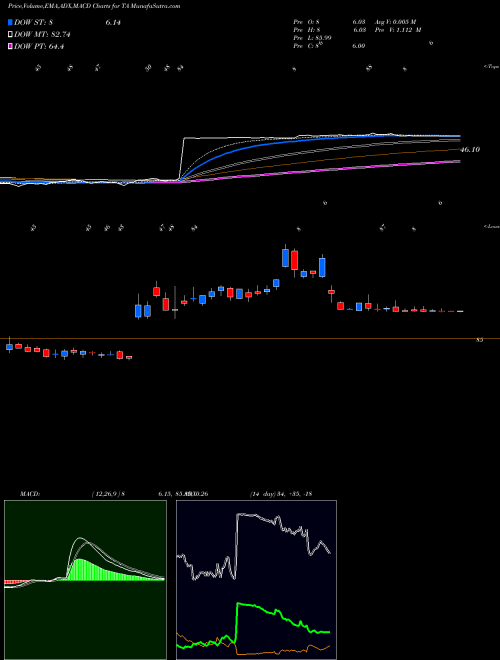Viewport: 500px width, 660px height.
Task: Click the magenta long-term EMA line
Action: [320, 171]
